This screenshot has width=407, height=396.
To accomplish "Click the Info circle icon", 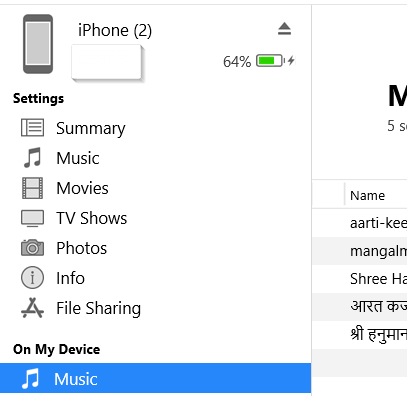I will [x=32, y=277].
